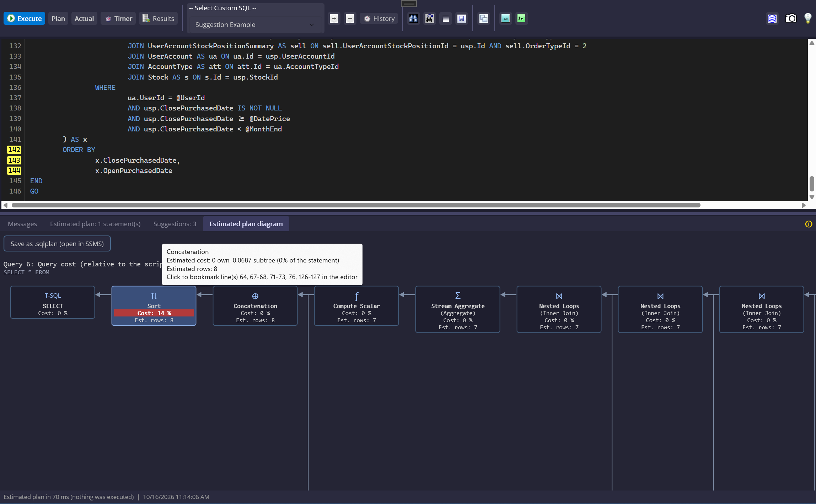The width and height of the screenshot is (816, 504).
Task: Click the plus add custom SQL icon
Action: [x=334, y=18]
